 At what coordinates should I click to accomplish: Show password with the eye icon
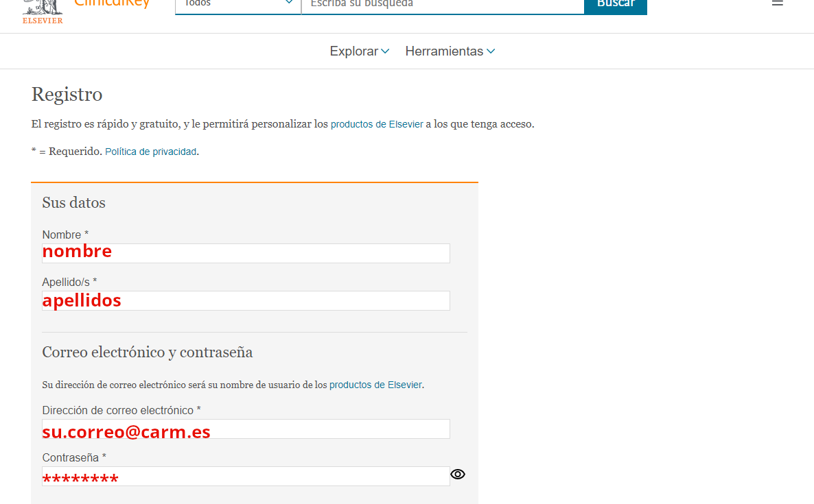click(458, 475)
